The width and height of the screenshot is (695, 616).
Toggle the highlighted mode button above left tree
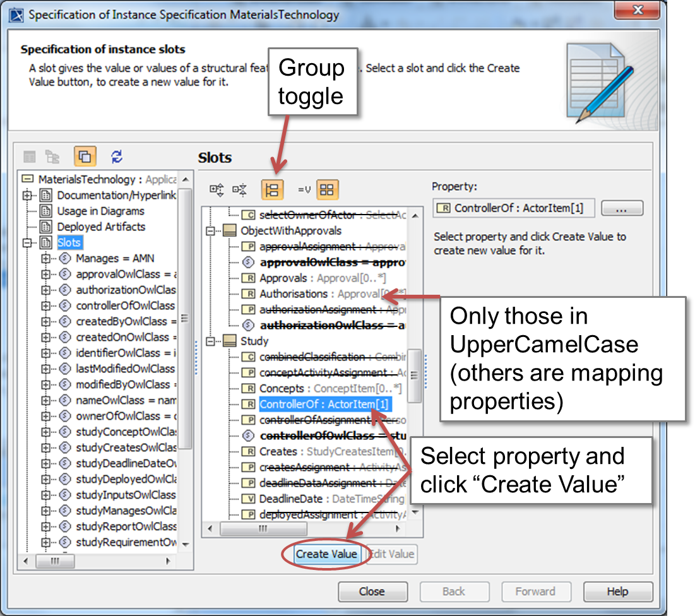click(x=84, y=157)
